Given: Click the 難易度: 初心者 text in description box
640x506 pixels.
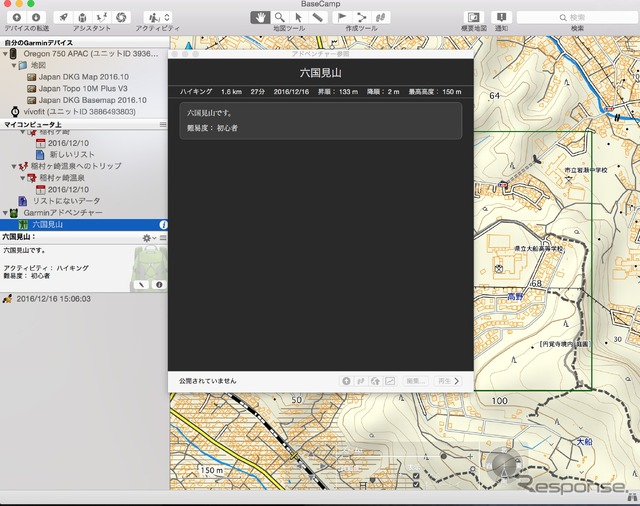Looking at the screenshot, I should tap(212, 128).
